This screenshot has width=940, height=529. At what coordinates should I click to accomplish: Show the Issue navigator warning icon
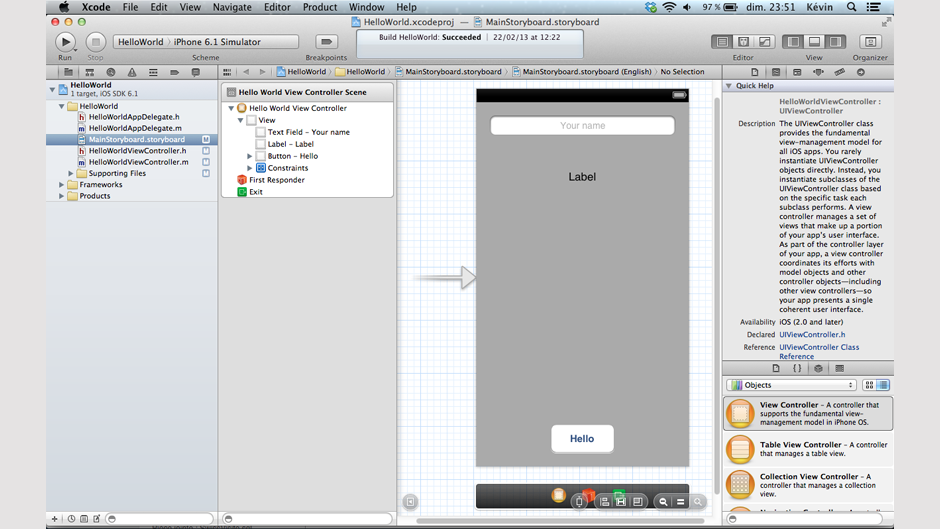pos(132,72)
